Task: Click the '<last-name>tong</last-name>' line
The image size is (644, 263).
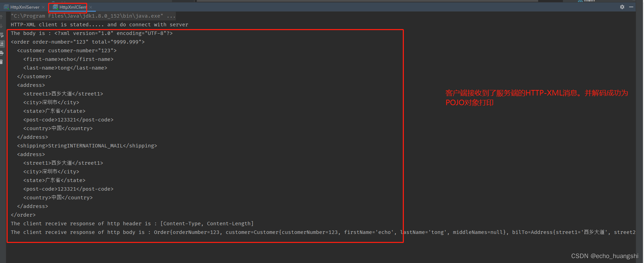Action: coord(65,68)
